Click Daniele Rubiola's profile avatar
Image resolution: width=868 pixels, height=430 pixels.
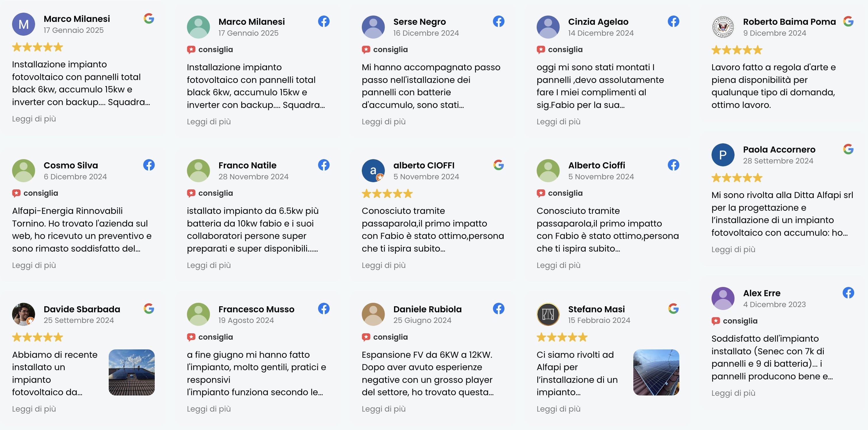coord(373,314)
